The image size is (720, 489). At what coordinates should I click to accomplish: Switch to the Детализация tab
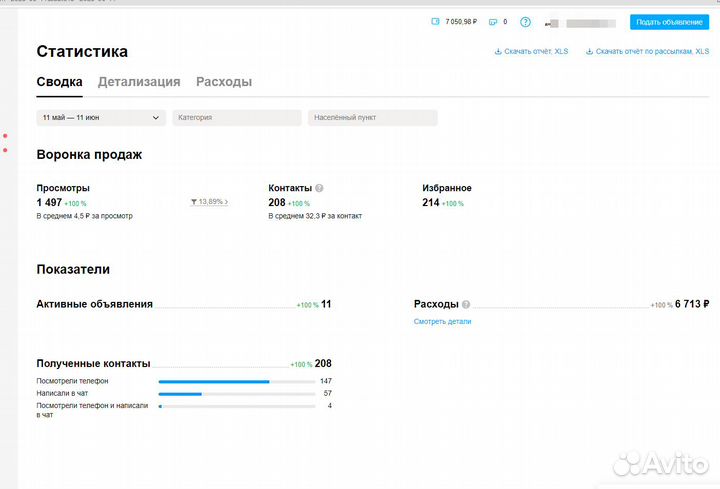139,82
